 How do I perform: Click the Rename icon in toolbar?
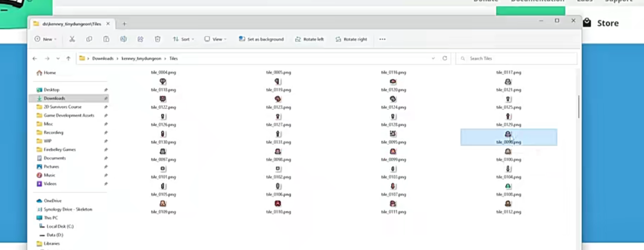(123, 39)
